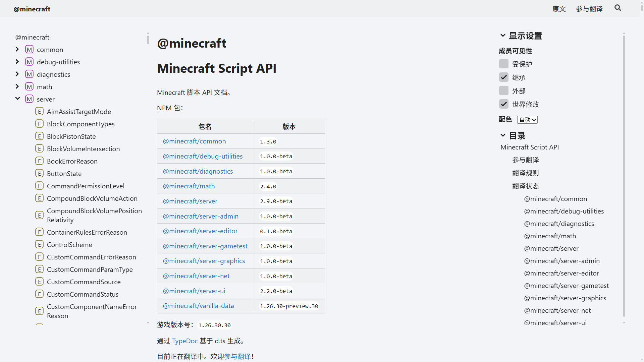644x362 pixels.
Task: Jump to Minecraft Script API in contents
Action: pyautogui.click(x=530, y=147)
